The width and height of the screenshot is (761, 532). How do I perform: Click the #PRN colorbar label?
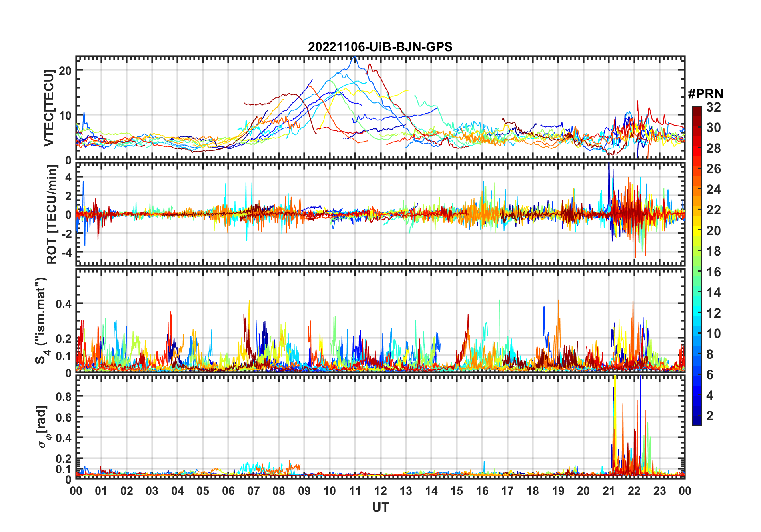click(x=705, y=94)
